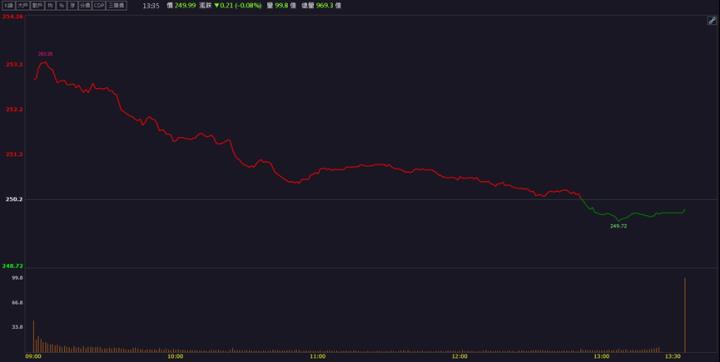Click the 09:00 time axis label
Screen dimensions: 720x362
pos(33,356)
